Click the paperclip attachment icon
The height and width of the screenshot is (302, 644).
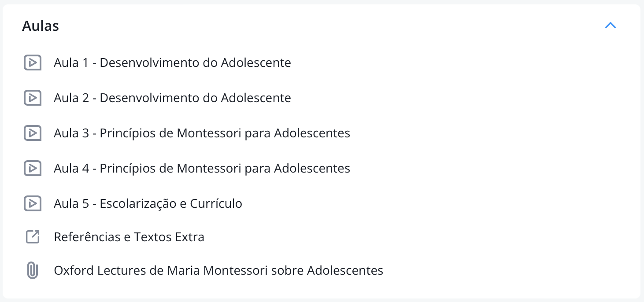pyautogui.click(x=32, y=270)
